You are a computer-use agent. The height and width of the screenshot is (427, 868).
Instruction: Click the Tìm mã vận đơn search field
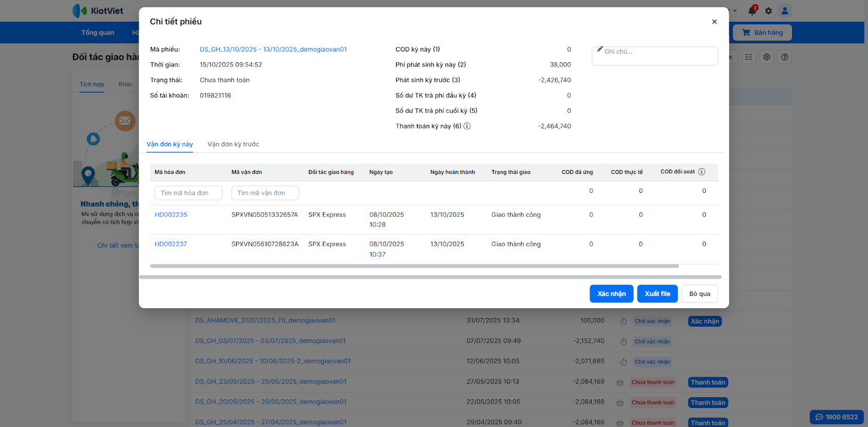(265, 193)
